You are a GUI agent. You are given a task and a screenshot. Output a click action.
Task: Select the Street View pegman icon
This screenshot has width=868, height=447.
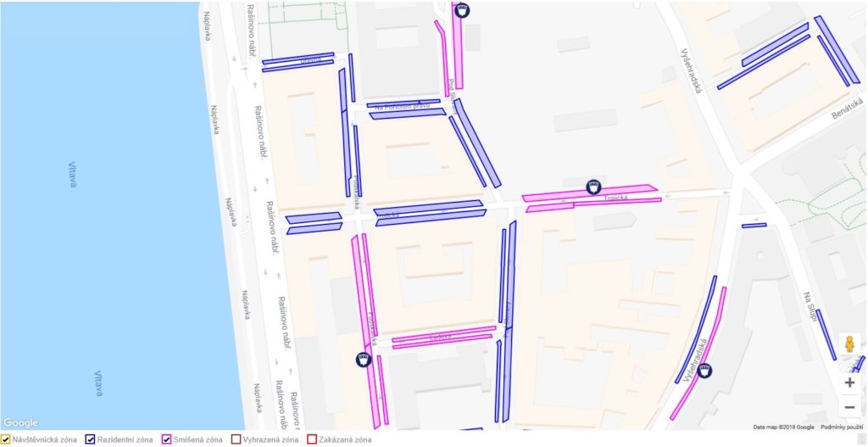(x=849, y=344)
